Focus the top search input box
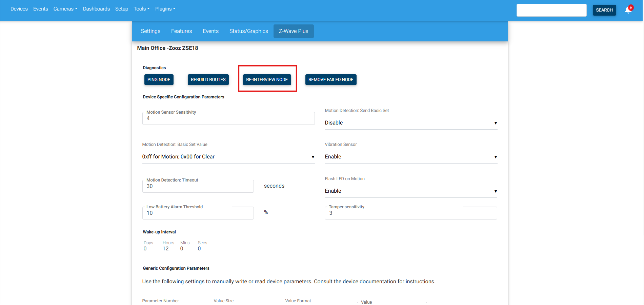This screenshot has width=644, height=305. [551, 10]
